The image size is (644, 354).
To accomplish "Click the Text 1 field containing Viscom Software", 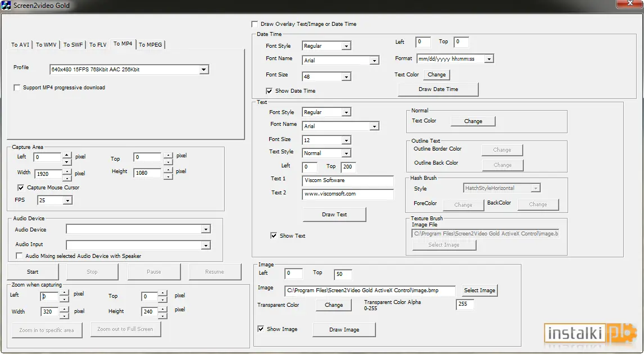I will tap(348, 181).
